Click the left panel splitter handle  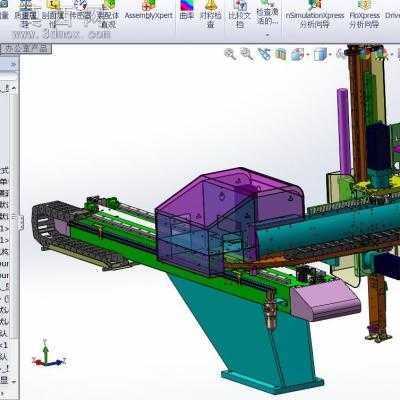[21, 223]
